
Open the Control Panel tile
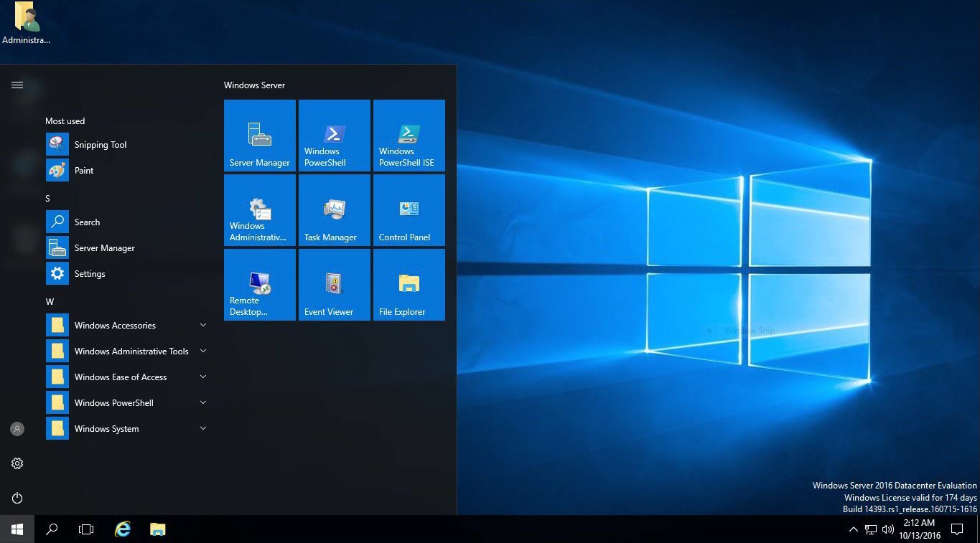409,209
